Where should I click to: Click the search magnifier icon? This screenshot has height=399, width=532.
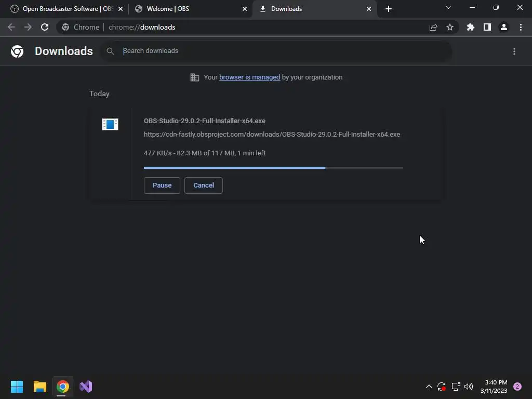pyautogui.click(x=110, y=51)
